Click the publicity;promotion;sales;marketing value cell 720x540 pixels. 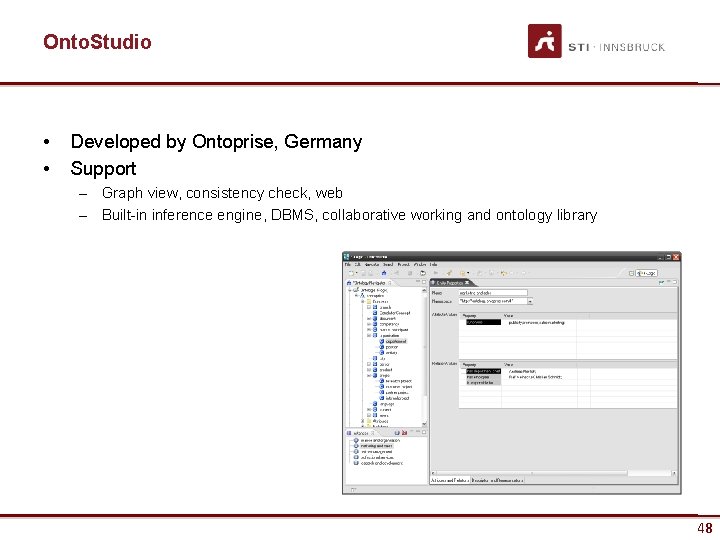tap(536, 322)
